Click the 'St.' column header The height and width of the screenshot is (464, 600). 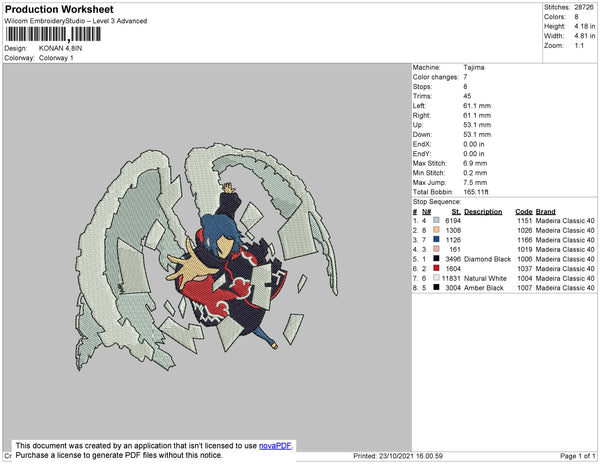click(456, 212)
